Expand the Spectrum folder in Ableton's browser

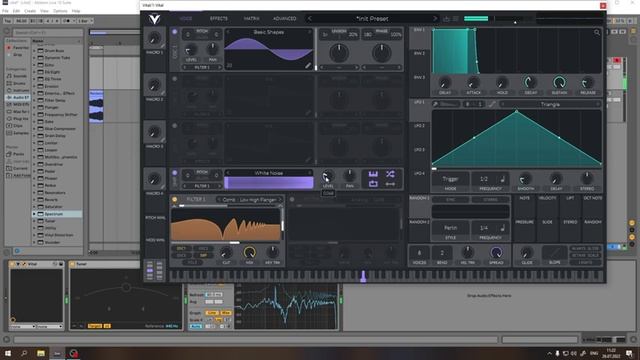[x=35, y=214]
